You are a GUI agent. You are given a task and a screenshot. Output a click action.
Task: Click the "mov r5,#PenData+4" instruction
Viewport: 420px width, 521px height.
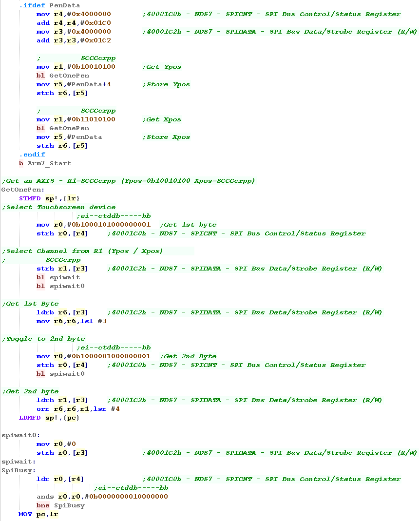click(x=74, y=84)
